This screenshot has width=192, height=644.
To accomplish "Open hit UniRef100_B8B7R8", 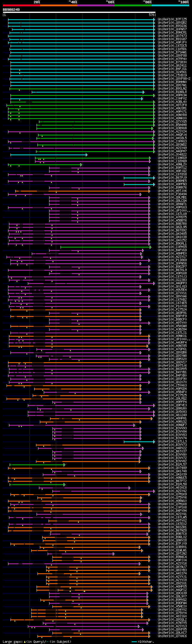I will click(x=172, y=224).
